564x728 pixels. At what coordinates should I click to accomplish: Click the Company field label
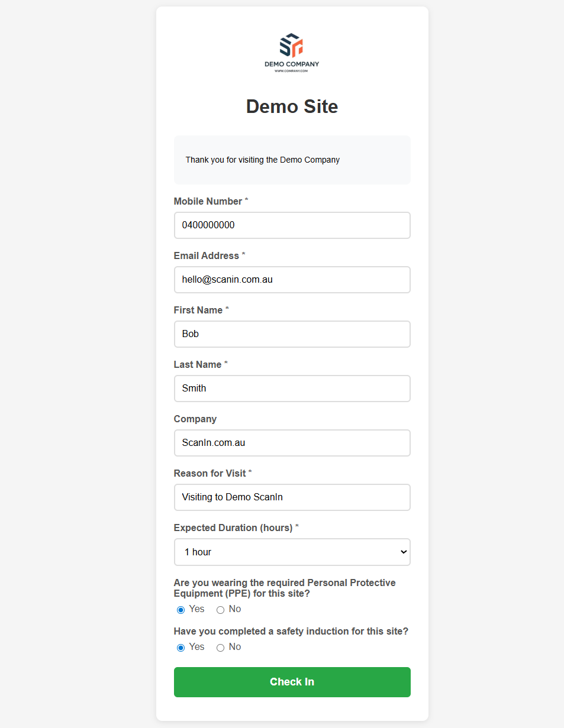pyautogui.click(x=195, y=419)
